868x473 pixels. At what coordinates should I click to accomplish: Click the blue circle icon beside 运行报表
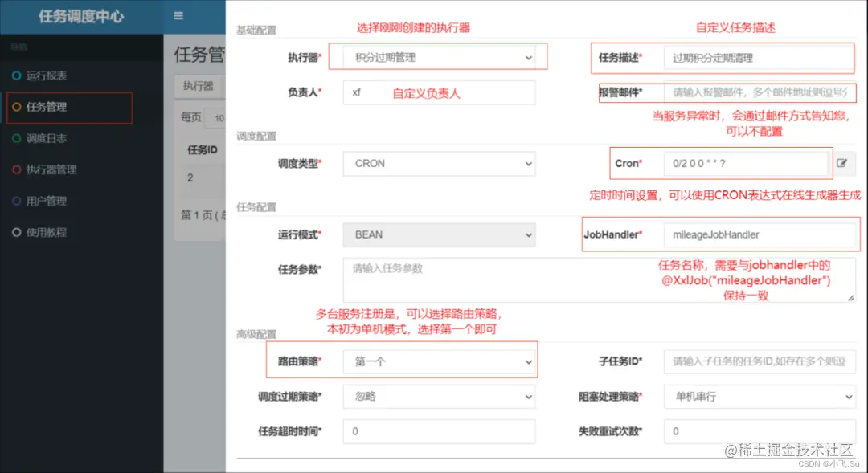(x=17, y=75)
